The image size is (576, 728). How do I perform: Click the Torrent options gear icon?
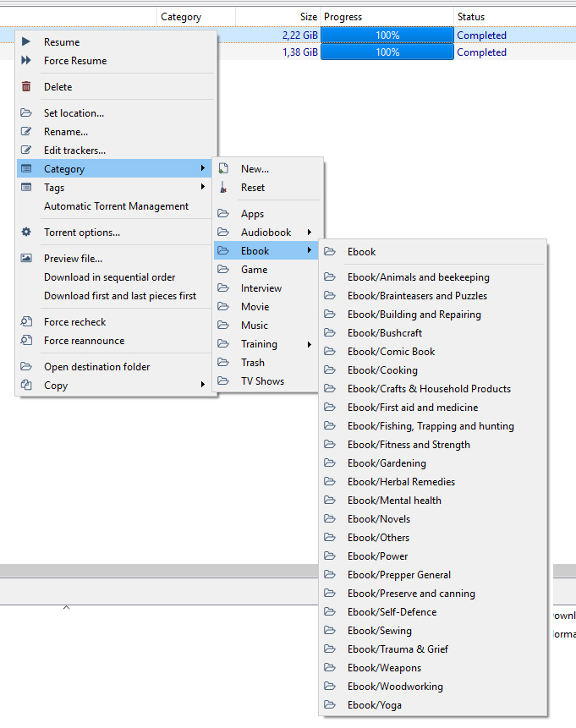(x=26, y=232)
